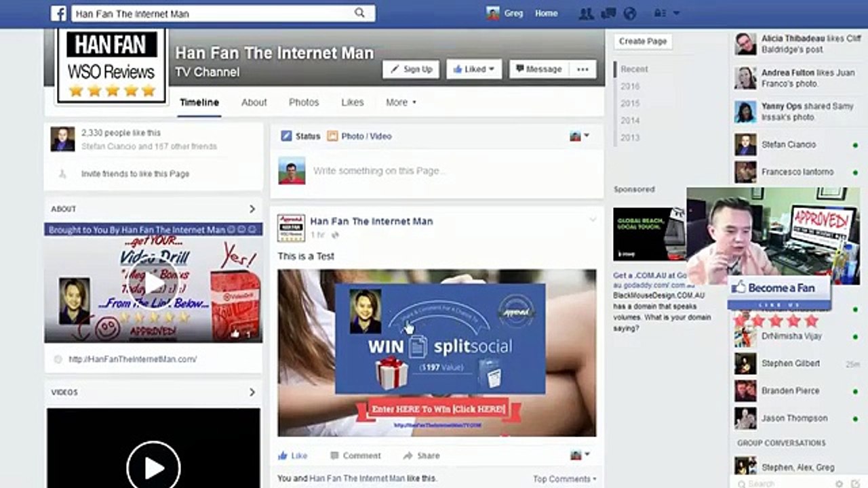Share the 'This is a Test' post
Screen dimensions: 868x488
pyautogui.click(x=421, y=455)
